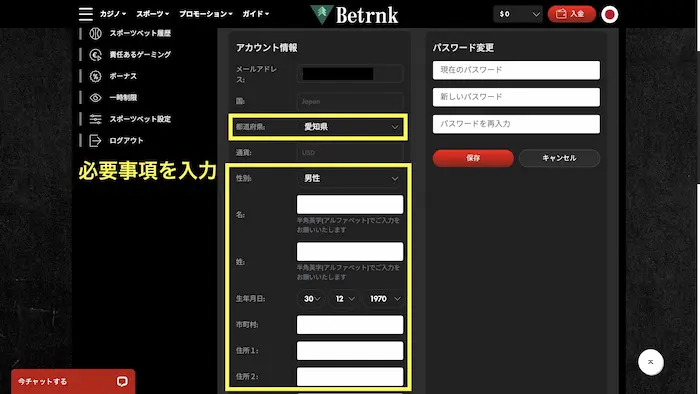The width and height of the screenshot is (700, 394).
Task: Click the chat bubble icon
Action: click(x=122, y=382)
